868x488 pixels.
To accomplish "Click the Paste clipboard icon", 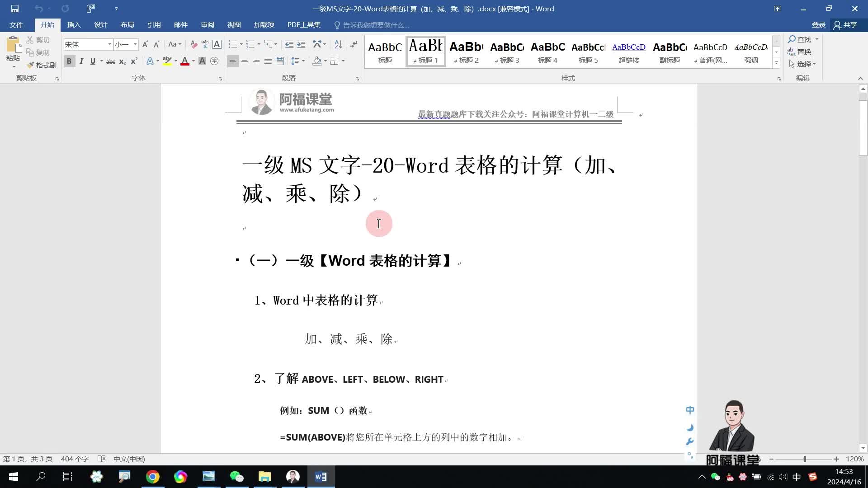I will click(x=13, y=45).
